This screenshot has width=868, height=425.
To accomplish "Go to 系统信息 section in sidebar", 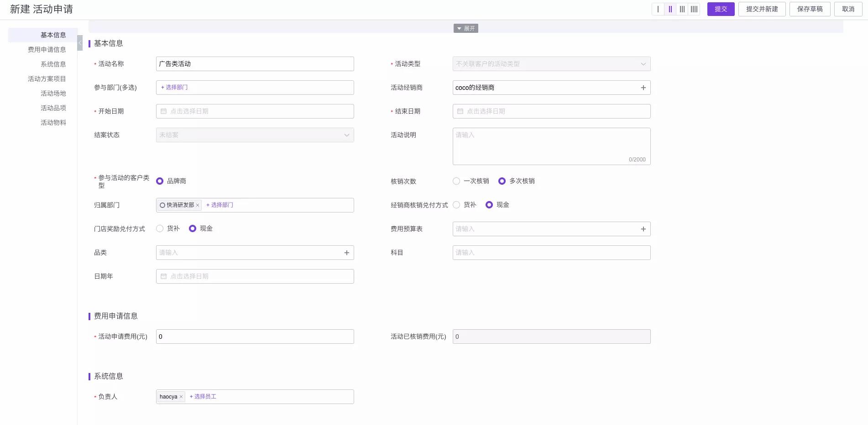I will pyautogui.click(x=53, y=64).
